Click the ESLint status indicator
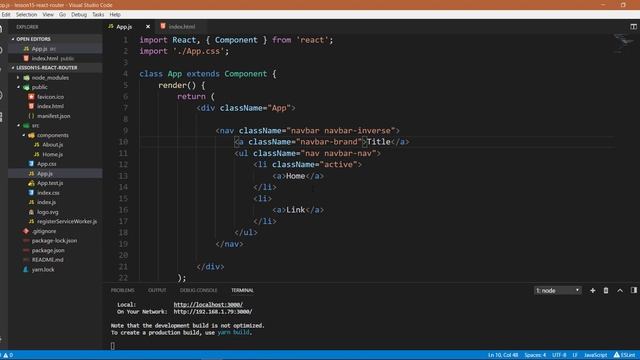Screen dimensions: 640x360 pos(624,355)
